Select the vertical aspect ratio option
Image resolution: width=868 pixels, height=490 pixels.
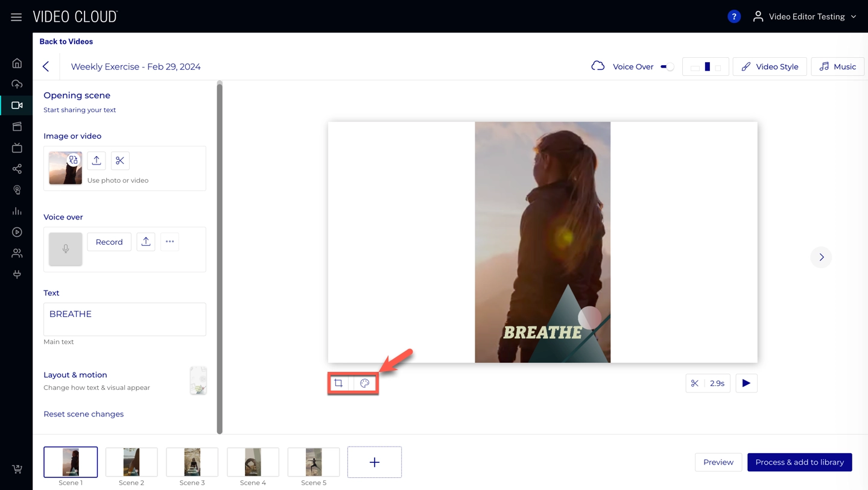pos(707,67)
